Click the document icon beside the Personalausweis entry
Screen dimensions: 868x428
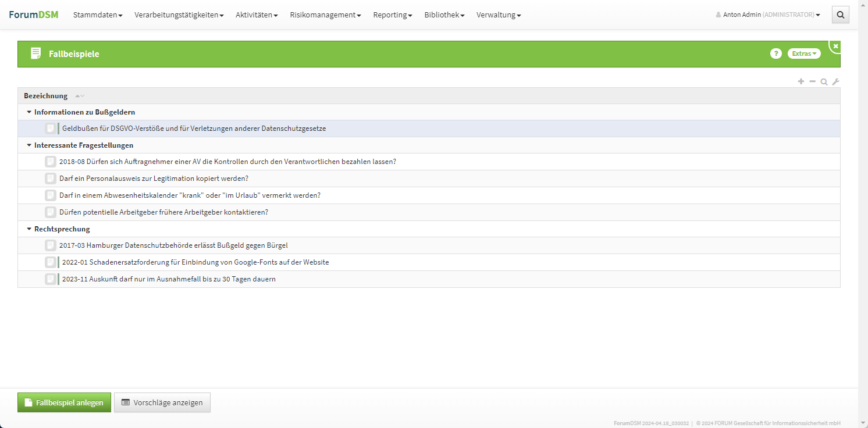tap(51, 179)
